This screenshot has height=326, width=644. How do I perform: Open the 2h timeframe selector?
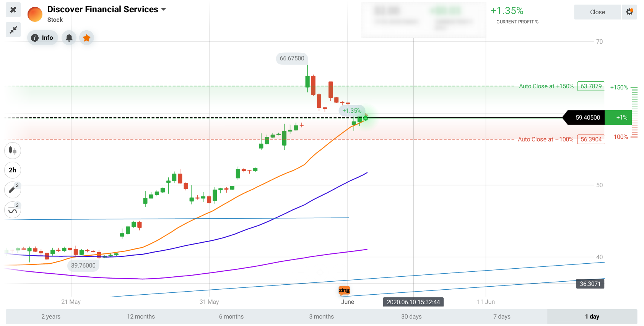pos(13,170)
